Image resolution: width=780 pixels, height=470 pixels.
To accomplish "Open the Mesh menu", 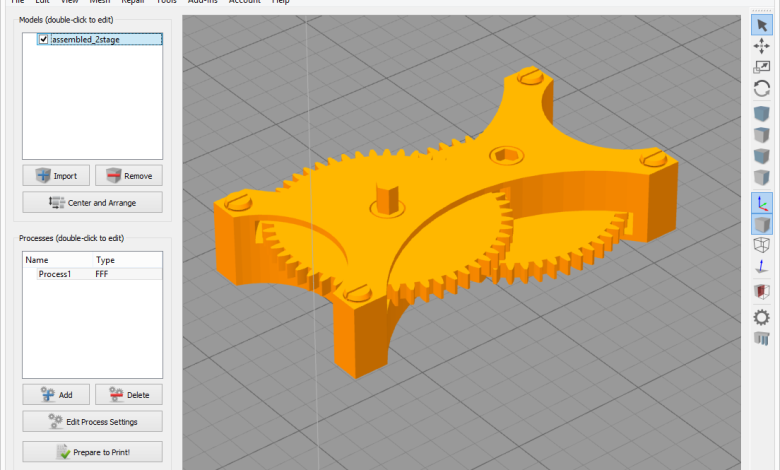I will (99, 2).
